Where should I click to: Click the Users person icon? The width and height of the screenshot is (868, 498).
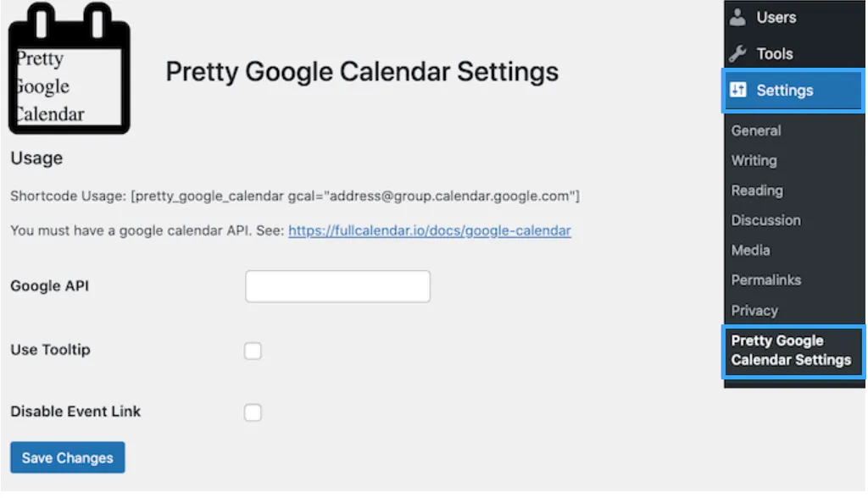tap(738, 17)
